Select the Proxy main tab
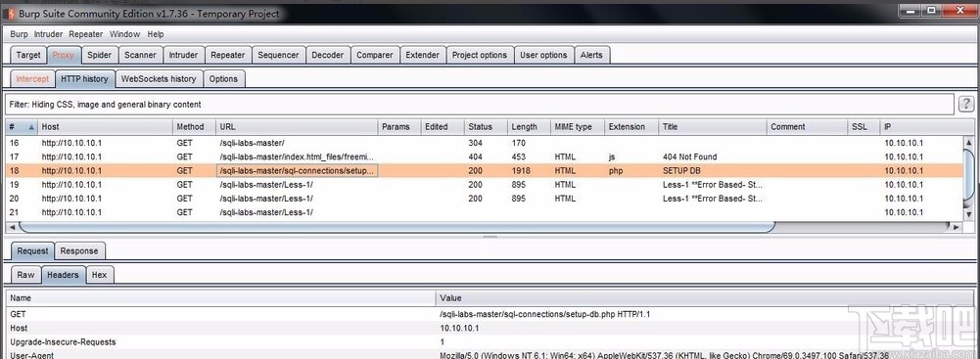Viewport: 980px width, 359px height. [x=63, y=55]
